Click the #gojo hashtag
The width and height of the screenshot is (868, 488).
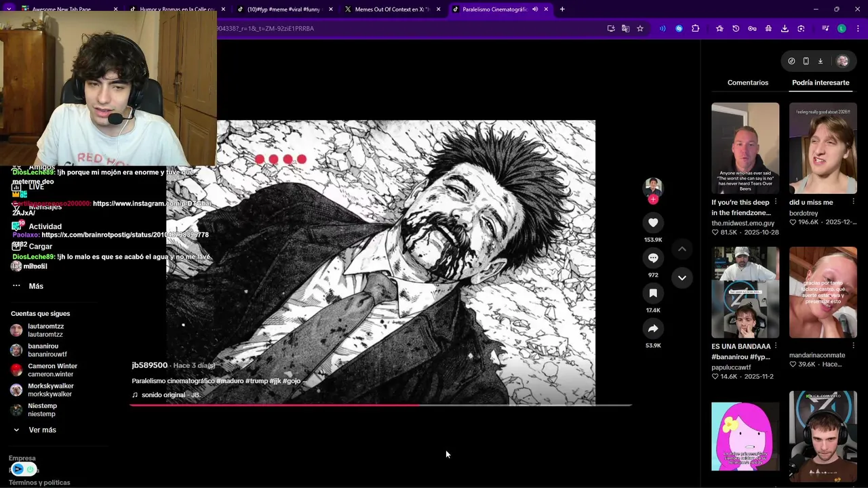pyautogui.click(x=292, y=381)
